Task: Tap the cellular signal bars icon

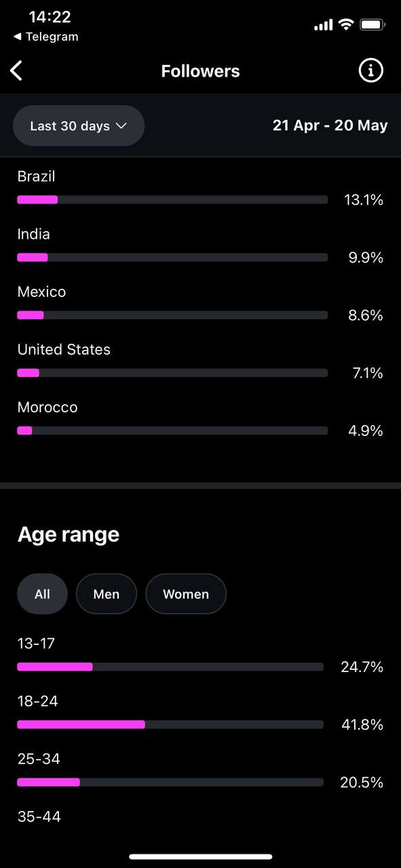Action: 324,25
